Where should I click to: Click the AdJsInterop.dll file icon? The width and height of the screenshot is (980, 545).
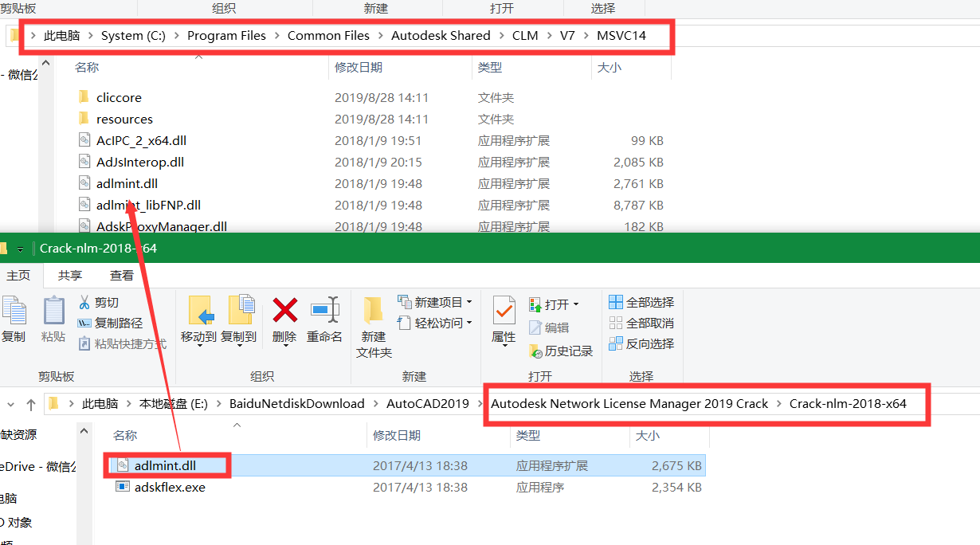[x=84, y=162]
